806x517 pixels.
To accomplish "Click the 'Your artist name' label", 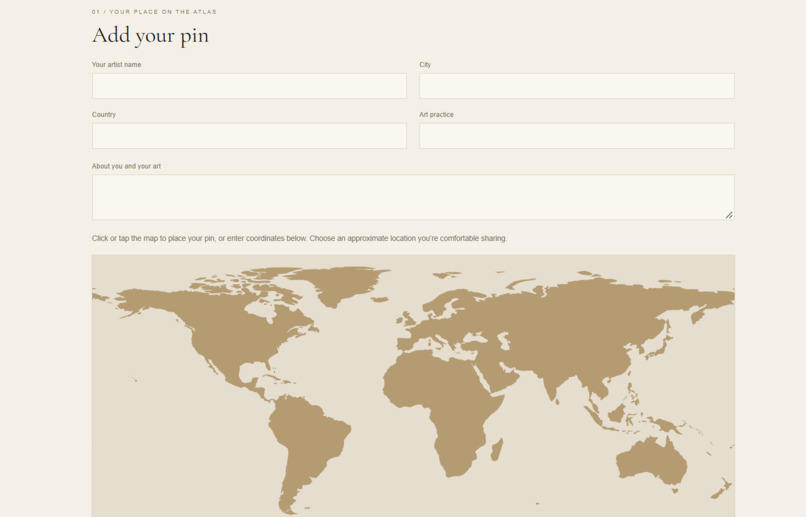I will [116, 65].
